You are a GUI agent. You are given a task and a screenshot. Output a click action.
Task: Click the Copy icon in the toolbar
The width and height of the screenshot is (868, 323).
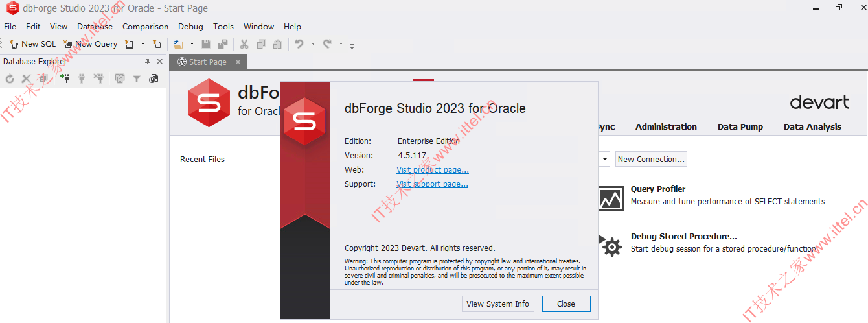[x=260, y=44]
